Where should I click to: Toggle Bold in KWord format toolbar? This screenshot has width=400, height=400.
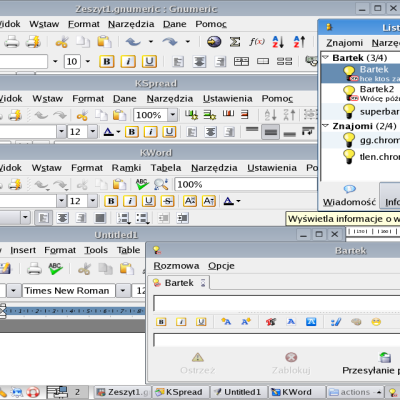[111, 201]
